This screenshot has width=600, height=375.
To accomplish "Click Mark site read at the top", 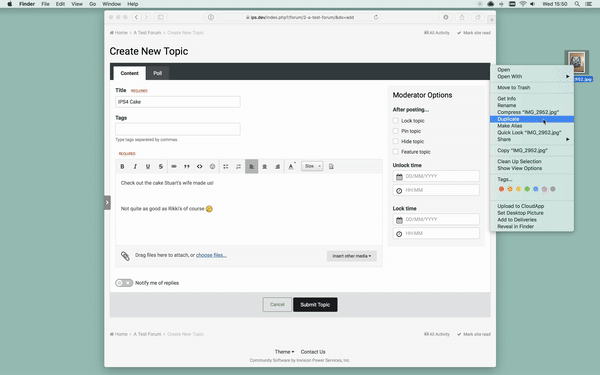I will coord(474,33).
